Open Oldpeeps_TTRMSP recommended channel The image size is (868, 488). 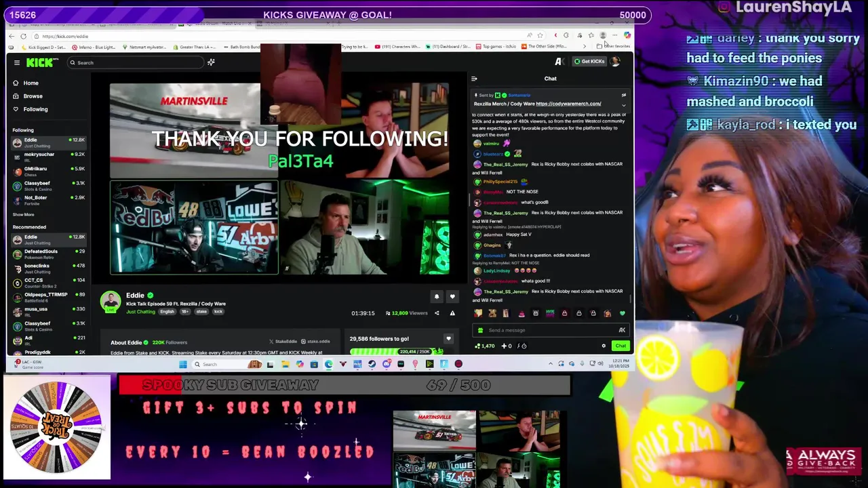pyautogui.click(x=49, y=297)
